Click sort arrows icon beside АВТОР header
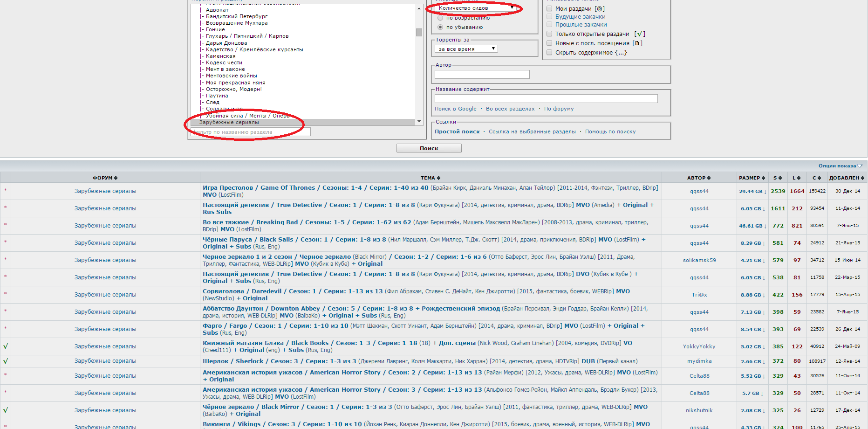This screenshot has width=868, height=429. [709, 178]
